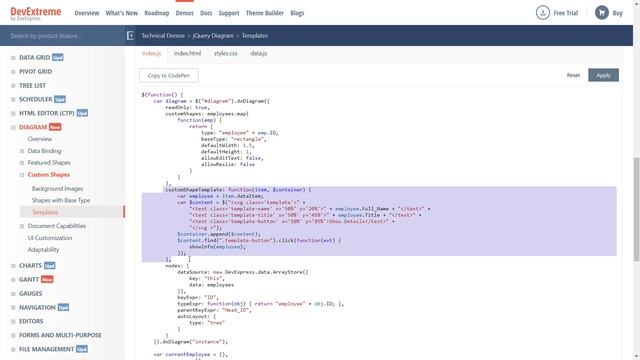640x360 pixels.
Task: Collapse the sidebar with the panel toggle icon
Action: click(130, 36)
